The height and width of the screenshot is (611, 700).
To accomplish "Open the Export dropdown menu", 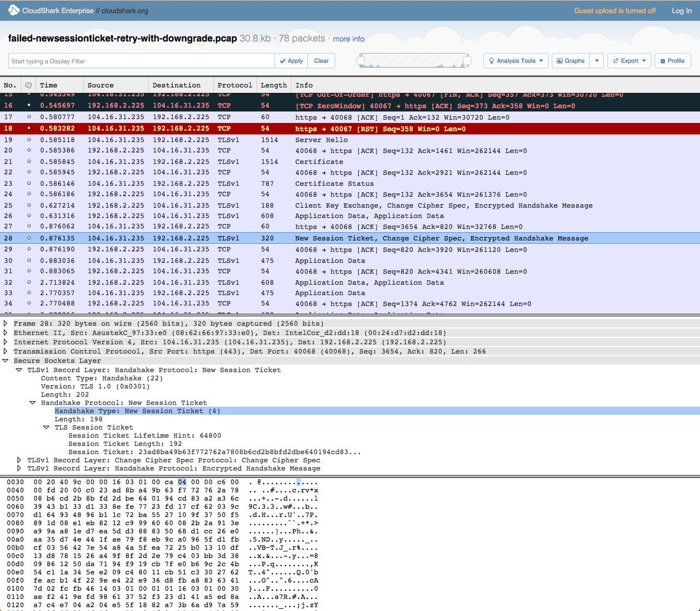I will click(629, 61).
